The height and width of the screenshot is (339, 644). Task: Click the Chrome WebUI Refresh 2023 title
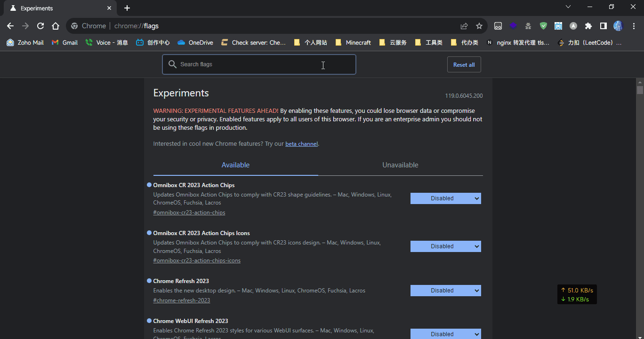coord(191,321)
